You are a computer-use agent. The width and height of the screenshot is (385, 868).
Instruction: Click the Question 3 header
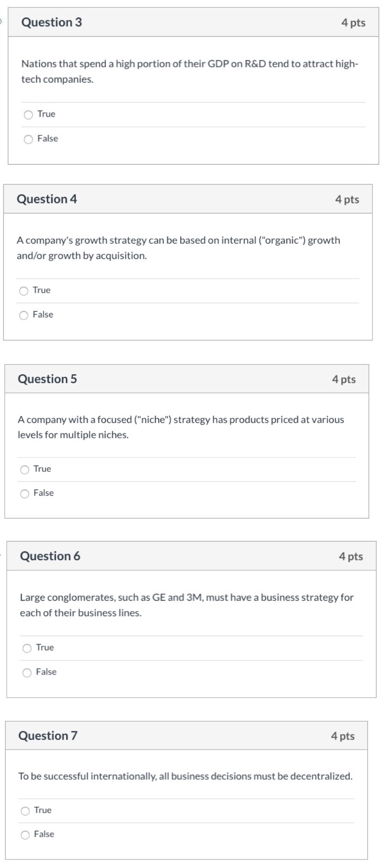[52, 23]
